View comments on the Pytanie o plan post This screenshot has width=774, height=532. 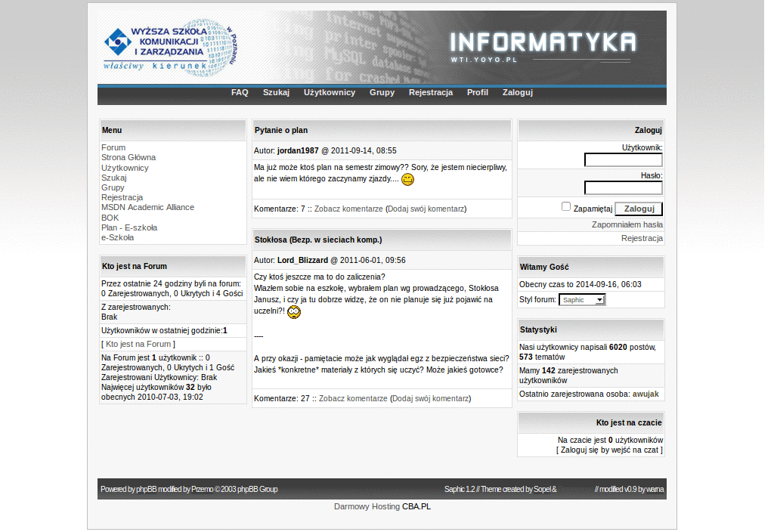[348, 209]
